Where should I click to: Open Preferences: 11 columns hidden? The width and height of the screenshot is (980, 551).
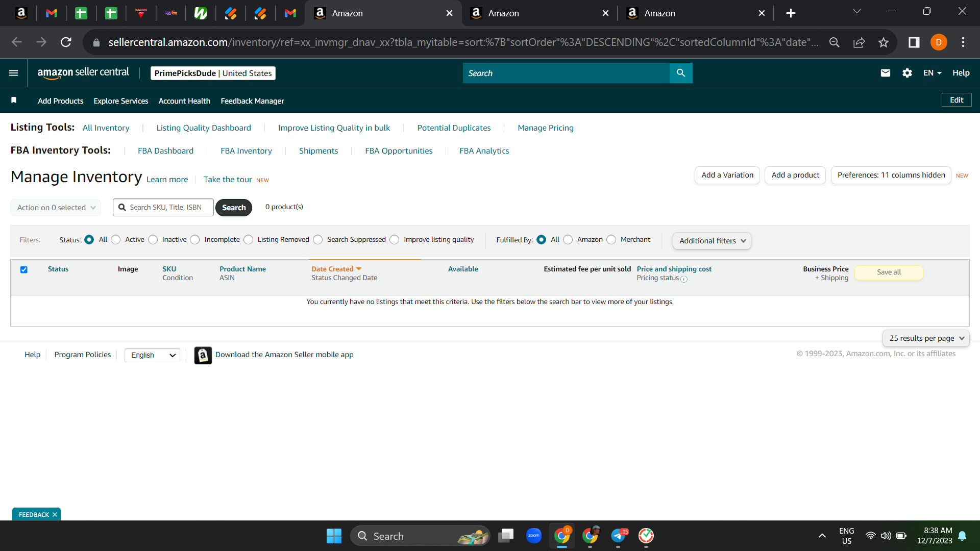891,175
